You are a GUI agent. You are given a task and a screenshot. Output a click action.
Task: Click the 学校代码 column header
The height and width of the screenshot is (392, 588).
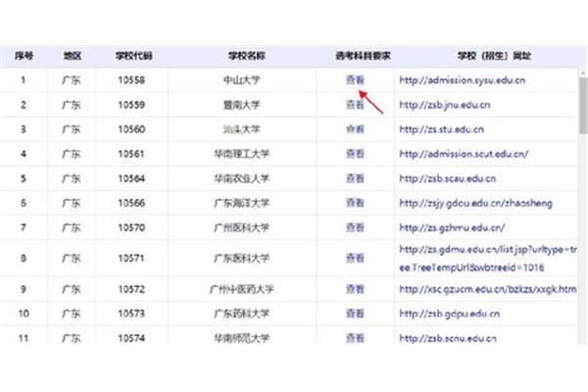point(133,56)
